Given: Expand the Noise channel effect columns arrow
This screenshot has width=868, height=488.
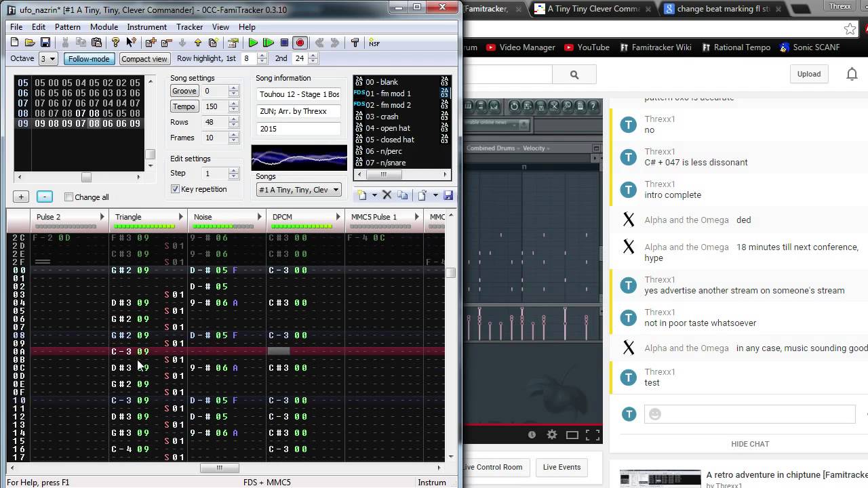Looking at the screenshot, I should [260, 217].
